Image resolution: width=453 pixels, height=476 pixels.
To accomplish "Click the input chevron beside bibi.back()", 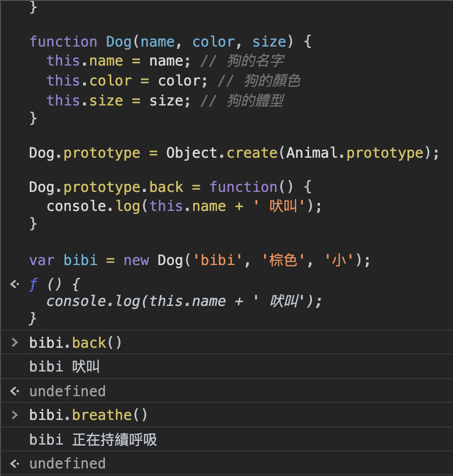I will click(x=15, y=343).
